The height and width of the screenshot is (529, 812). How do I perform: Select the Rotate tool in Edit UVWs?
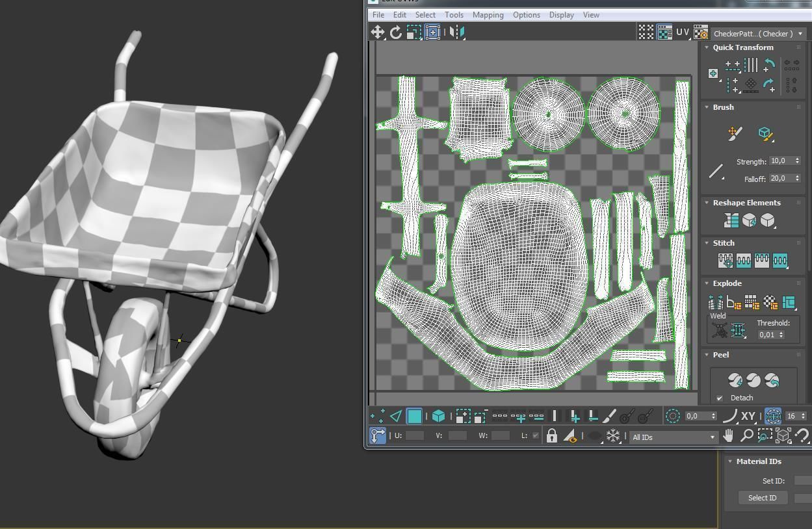click(395, 32)
